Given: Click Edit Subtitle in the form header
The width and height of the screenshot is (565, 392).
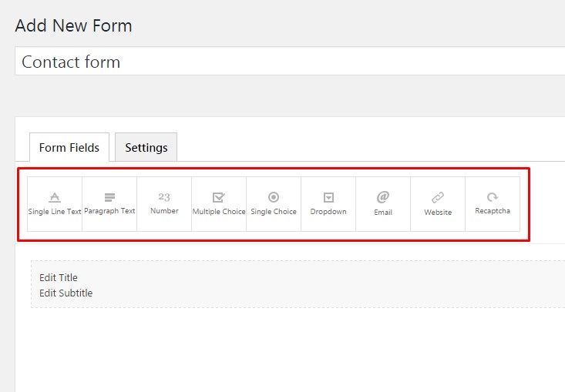Looking at the screenshot, I should (66, 293).
